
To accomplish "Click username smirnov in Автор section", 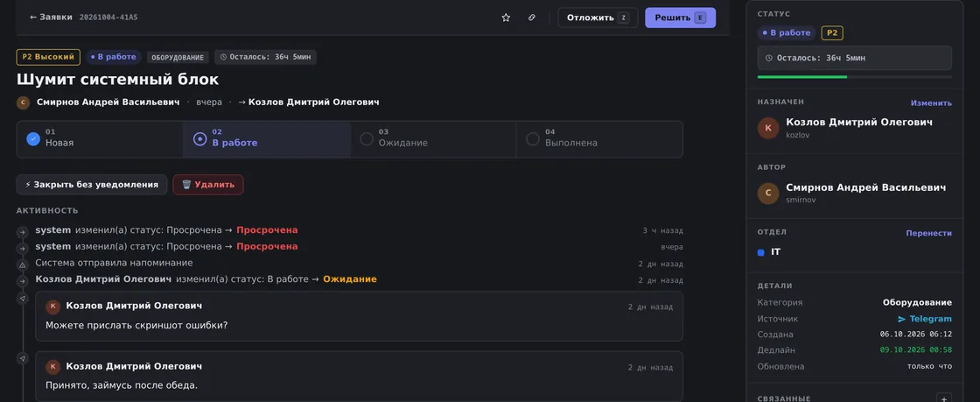I will 801,200.
